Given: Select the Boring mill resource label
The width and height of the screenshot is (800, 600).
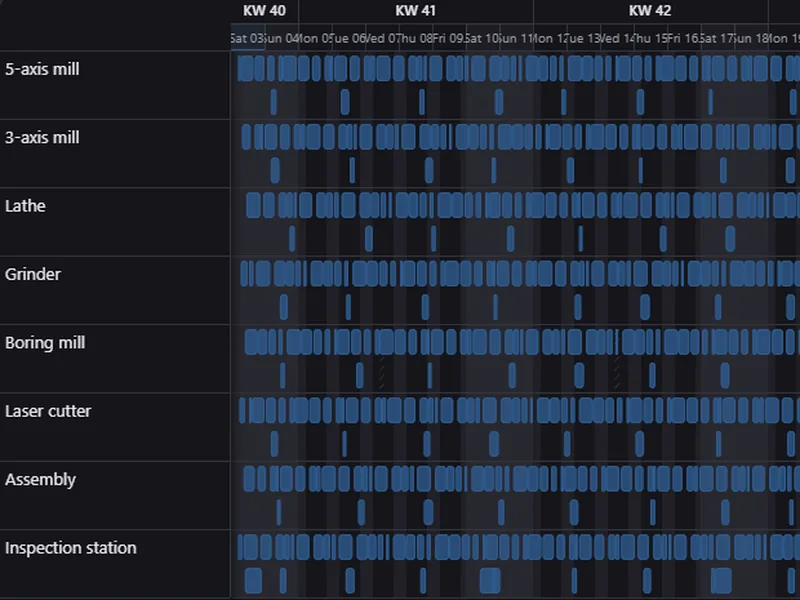Looking at the screenshot, I should (45, 343).
